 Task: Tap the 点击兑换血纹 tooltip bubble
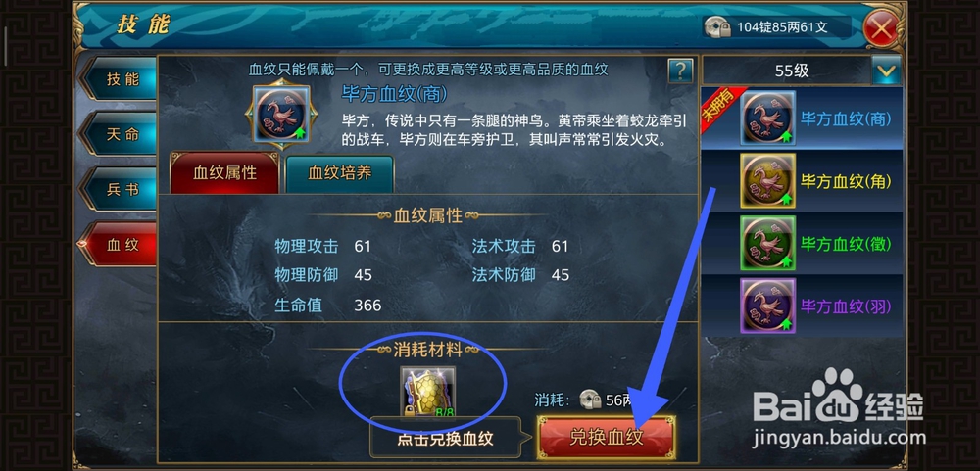pyautogui.click(x=445, y=438)
